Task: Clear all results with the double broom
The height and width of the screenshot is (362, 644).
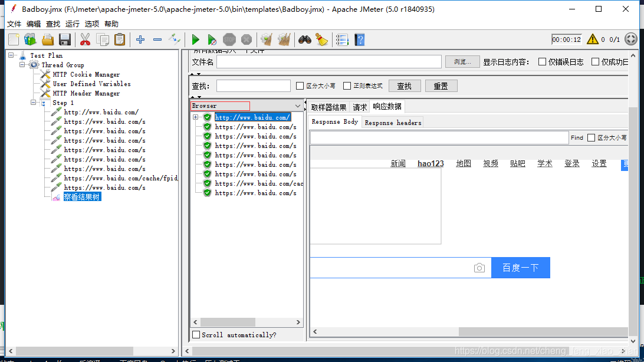Action: [284, 40]
